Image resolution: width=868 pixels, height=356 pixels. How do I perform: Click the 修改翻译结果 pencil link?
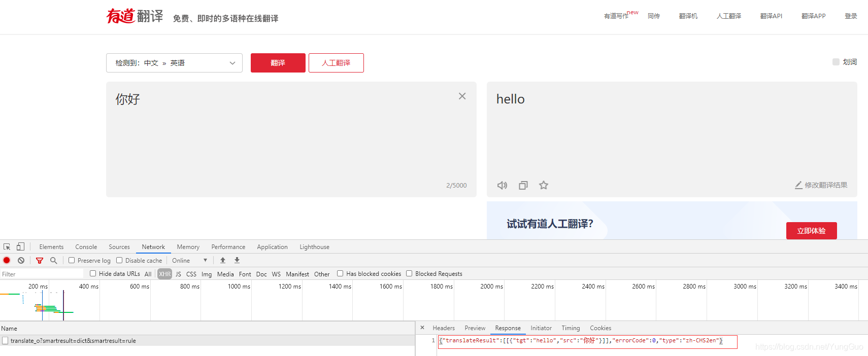pyautogui.click(x=821, y=185)
